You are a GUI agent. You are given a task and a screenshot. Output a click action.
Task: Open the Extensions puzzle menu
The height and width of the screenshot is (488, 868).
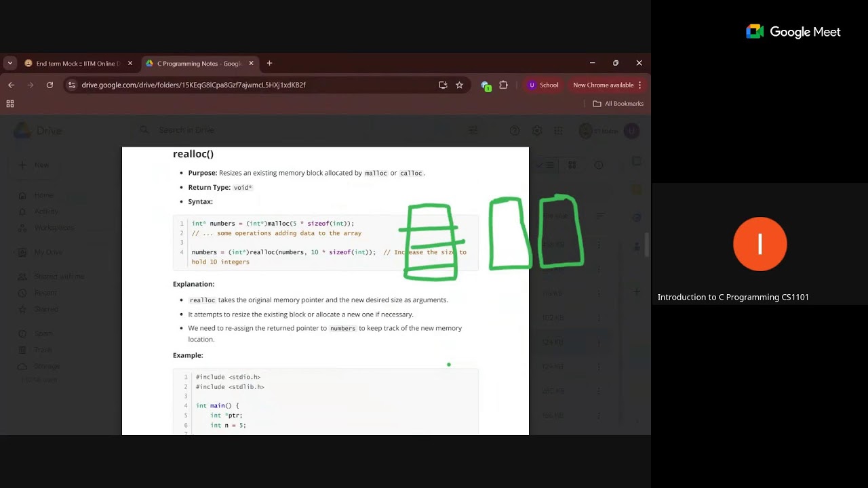pyautogui.click(x=503, y=85)
